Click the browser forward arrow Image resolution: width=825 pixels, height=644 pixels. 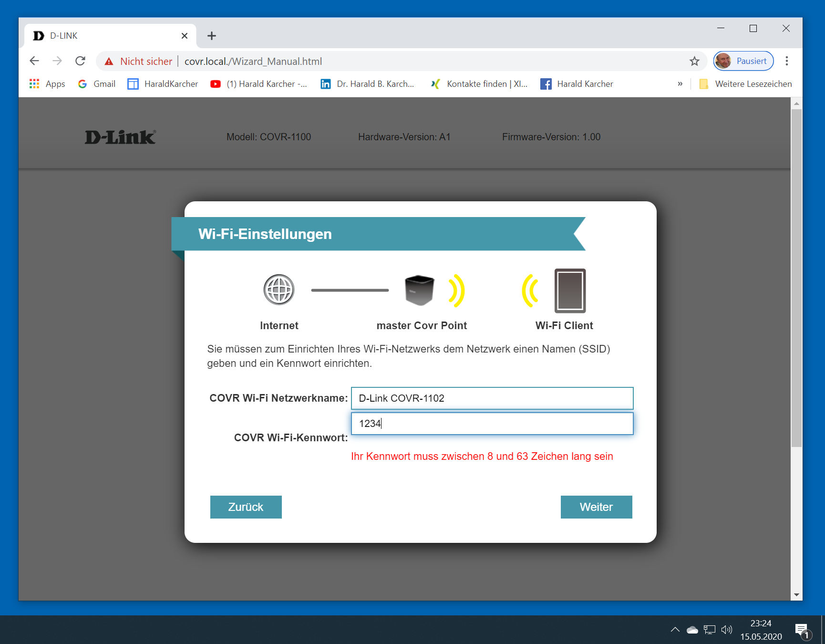point(57,61)
